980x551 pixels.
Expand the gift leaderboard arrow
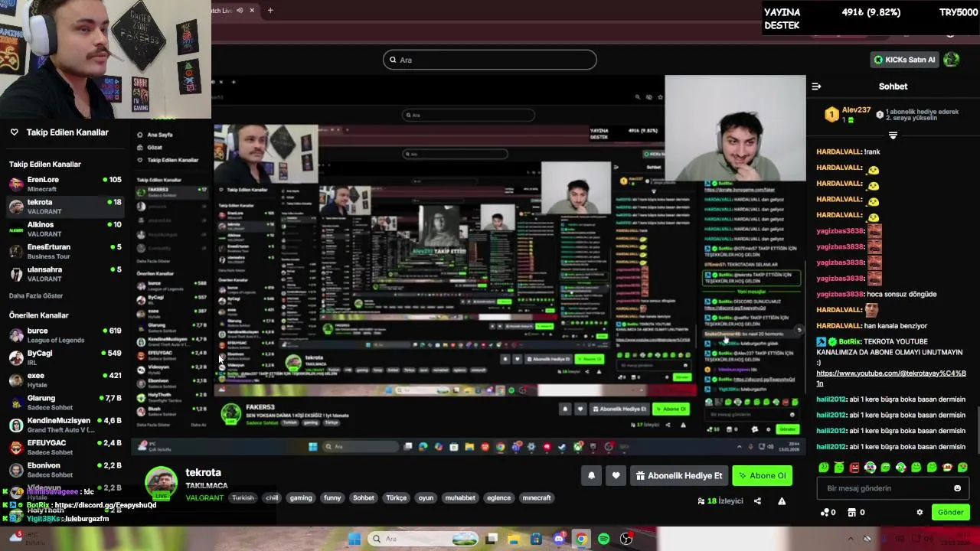(x=893, y=135)
